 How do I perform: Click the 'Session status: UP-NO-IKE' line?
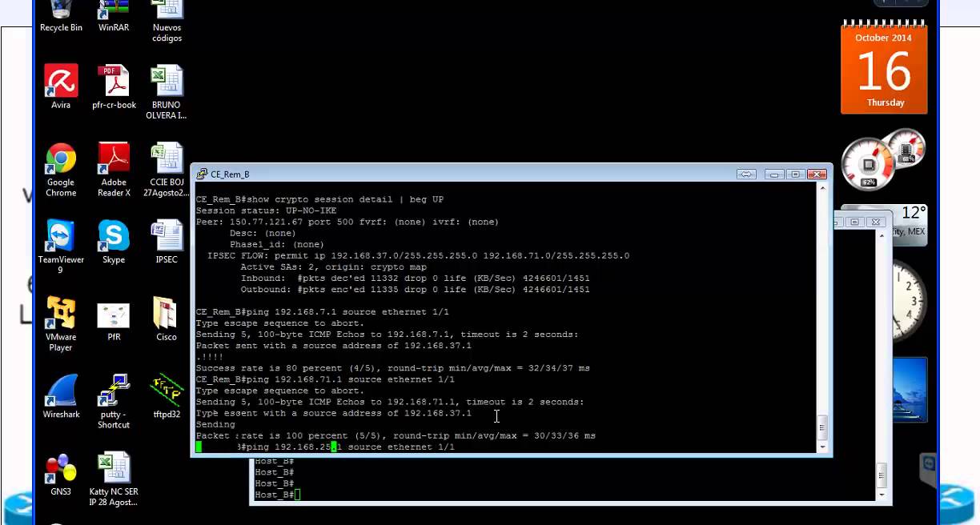[x=266, y=210]
